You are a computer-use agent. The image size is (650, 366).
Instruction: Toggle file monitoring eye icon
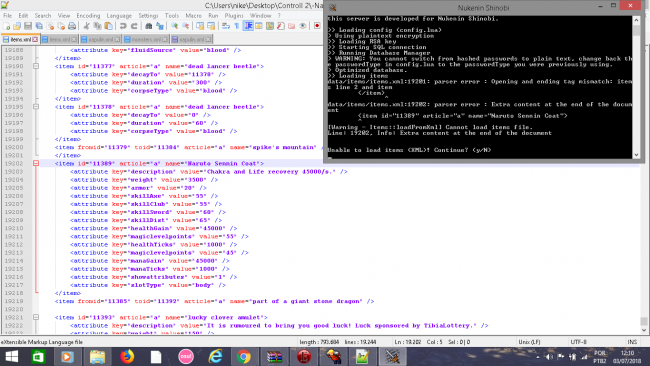tap(303, 26)
